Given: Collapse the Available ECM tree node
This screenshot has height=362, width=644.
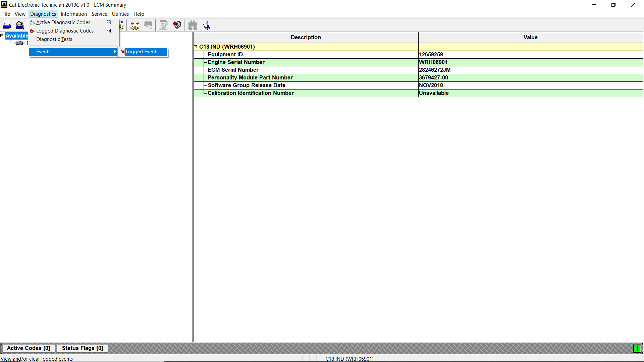Looking at the screenshot, I should click(x=2, y=36).
